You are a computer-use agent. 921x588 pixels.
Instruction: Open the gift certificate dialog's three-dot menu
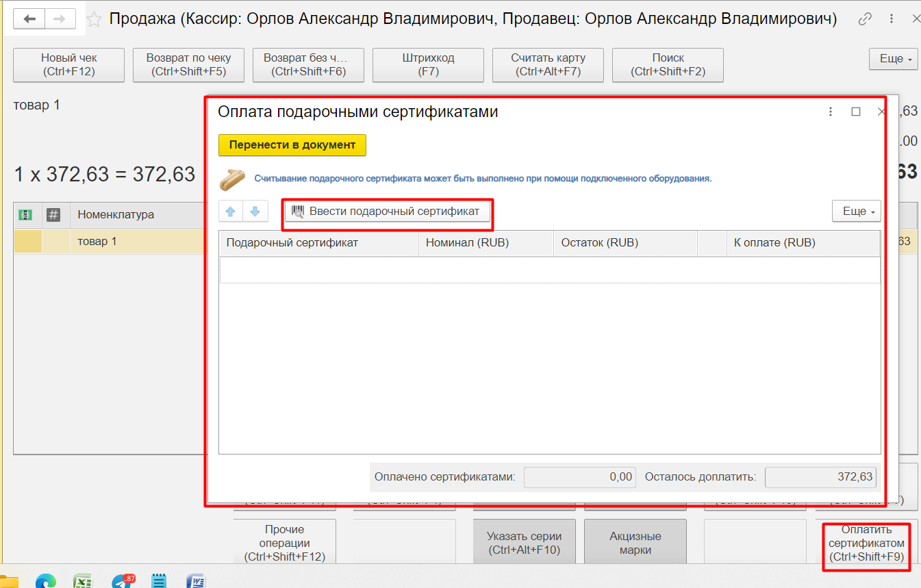[x=831, y=112]
